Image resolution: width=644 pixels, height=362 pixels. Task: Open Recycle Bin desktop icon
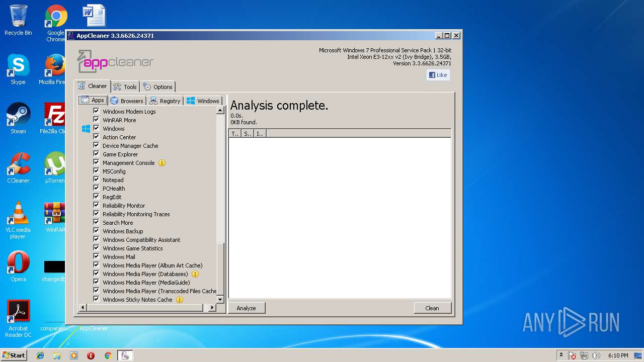(18, 20)
